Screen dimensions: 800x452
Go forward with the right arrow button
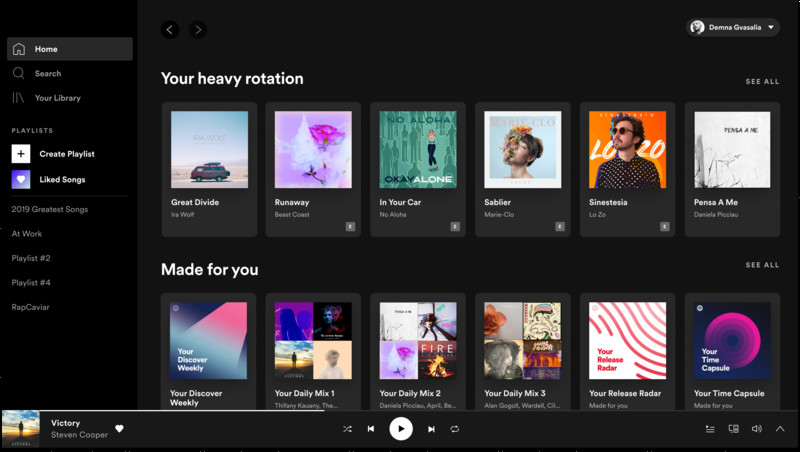198,30
